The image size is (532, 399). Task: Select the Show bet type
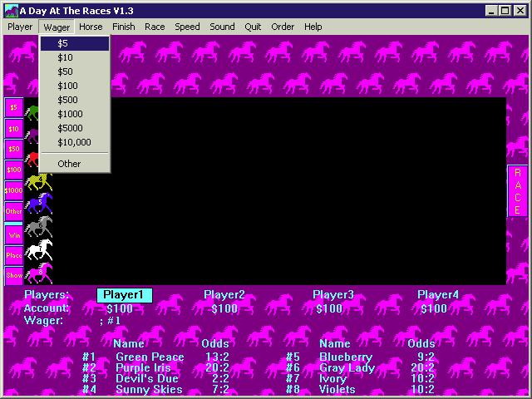pos(14,276)
